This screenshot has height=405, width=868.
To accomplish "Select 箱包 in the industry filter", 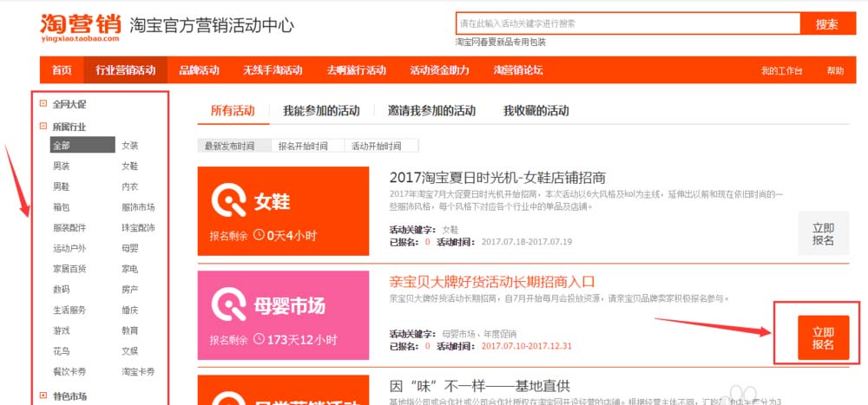I will tap(62, 207).
